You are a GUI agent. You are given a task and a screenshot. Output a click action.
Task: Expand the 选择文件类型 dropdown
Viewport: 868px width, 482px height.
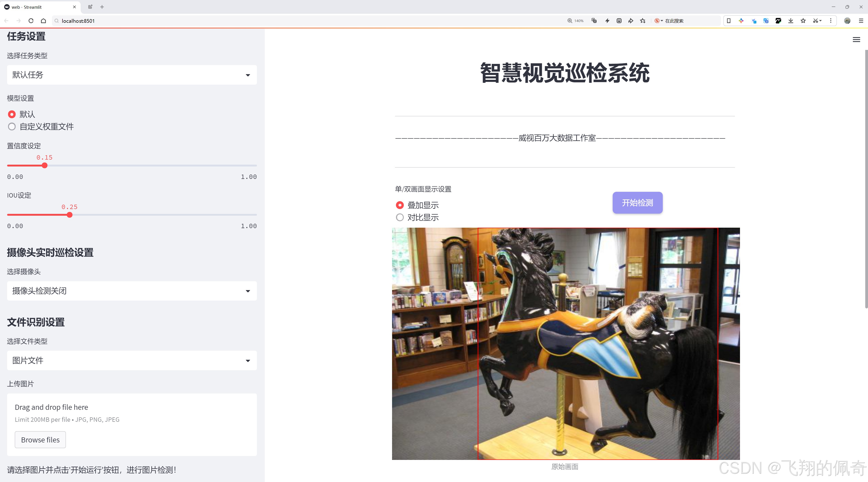coord(132,360)
